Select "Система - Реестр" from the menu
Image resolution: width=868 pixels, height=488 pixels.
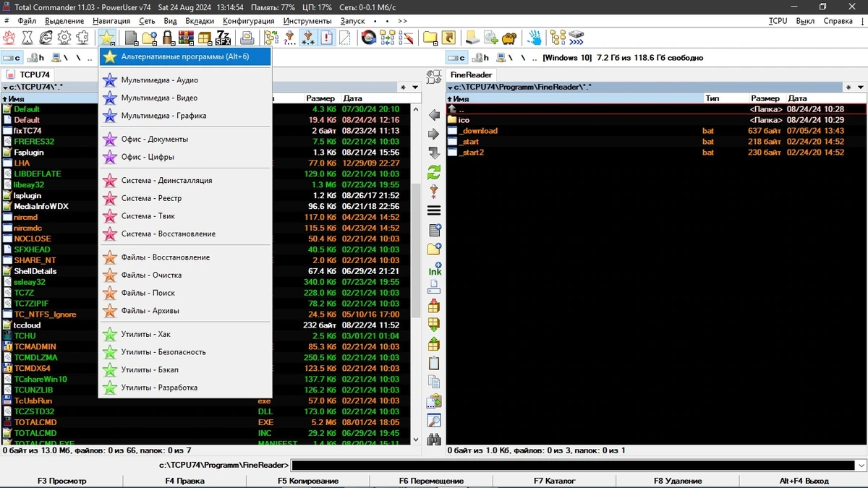tap(185, 198)
